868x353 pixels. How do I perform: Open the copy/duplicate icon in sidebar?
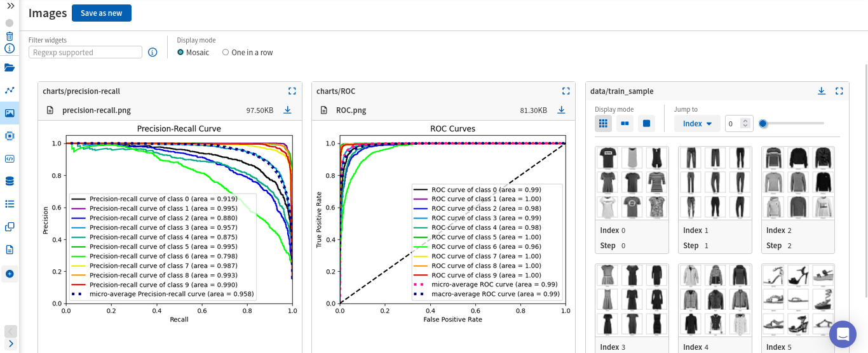(x=10, y=227)
